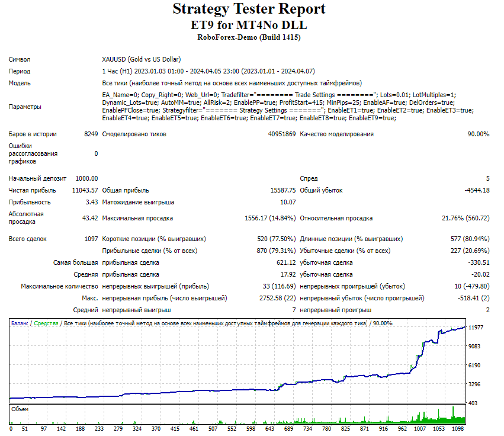Click the 552 trade number on x-axis

coord(232,429)
